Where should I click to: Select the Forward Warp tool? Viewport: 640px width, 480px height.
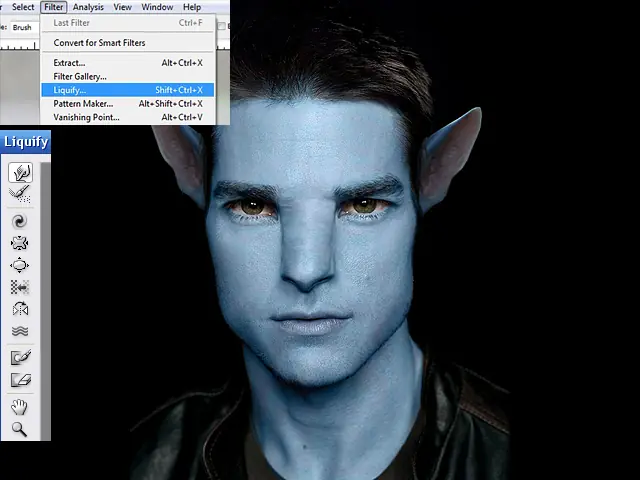tap(20, 173)
